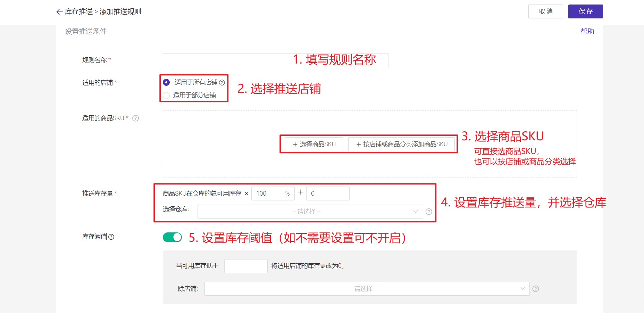This screenshot has height=313, width=644.
Task: Open the help icon next to 适用的商品SKU
Action: [x=135, y=118]
